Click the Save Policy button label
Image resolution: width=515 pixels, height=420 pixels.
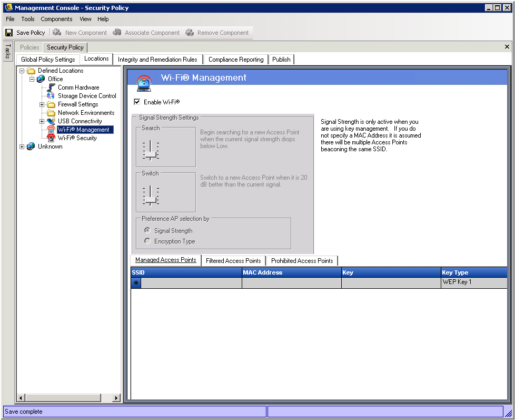(31, 33)
